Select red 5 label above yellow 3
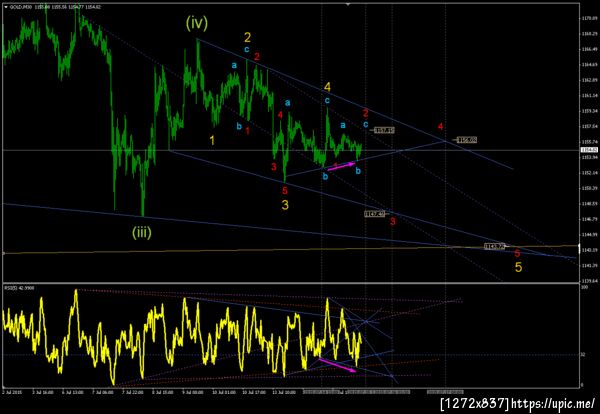Viewport: 600px width, 414px height. (285, 191)
